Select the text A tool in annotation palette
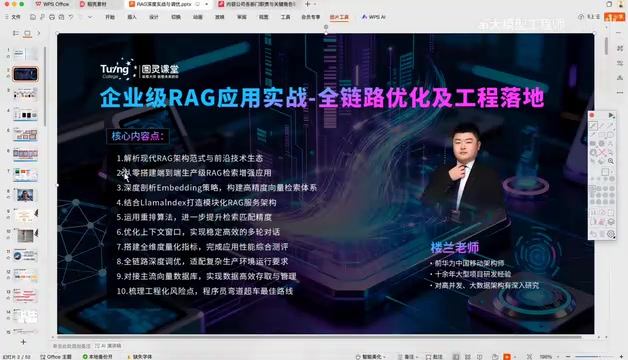This screenshot has height=360, width=628. (611, 143)
